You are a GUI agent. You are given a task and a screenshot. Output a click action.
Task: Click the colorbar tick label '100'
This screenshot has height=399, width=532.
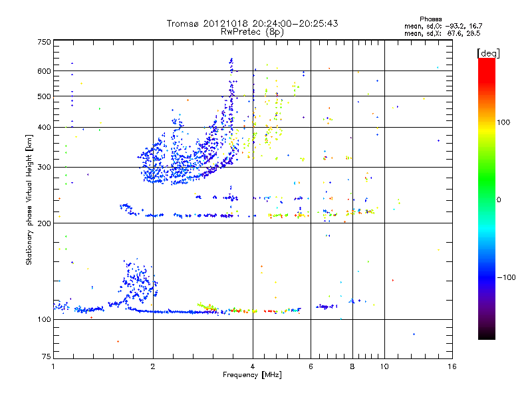503,122
